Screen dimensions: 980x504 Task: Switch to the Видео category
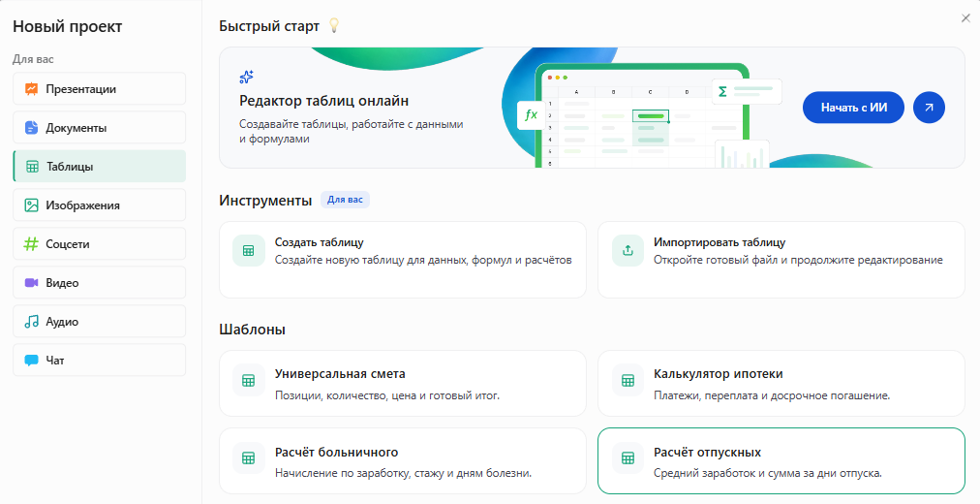[100, 283]
